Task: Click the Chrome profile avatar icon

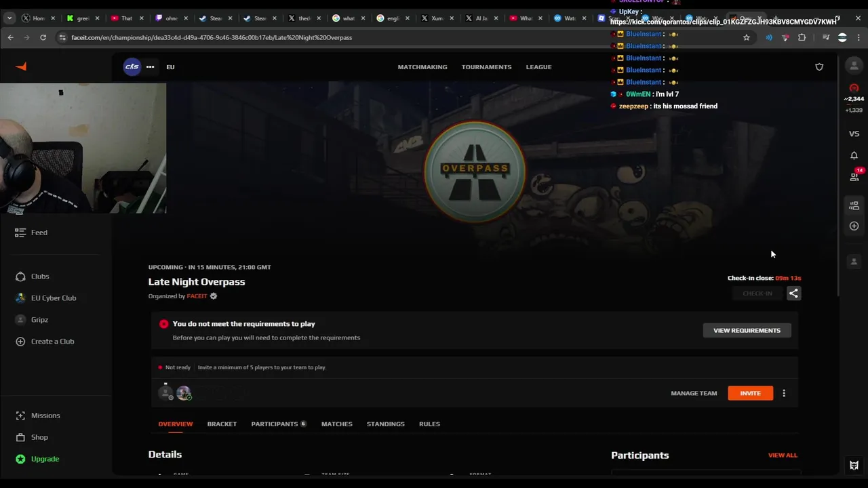Action: (x=842, y=37)
